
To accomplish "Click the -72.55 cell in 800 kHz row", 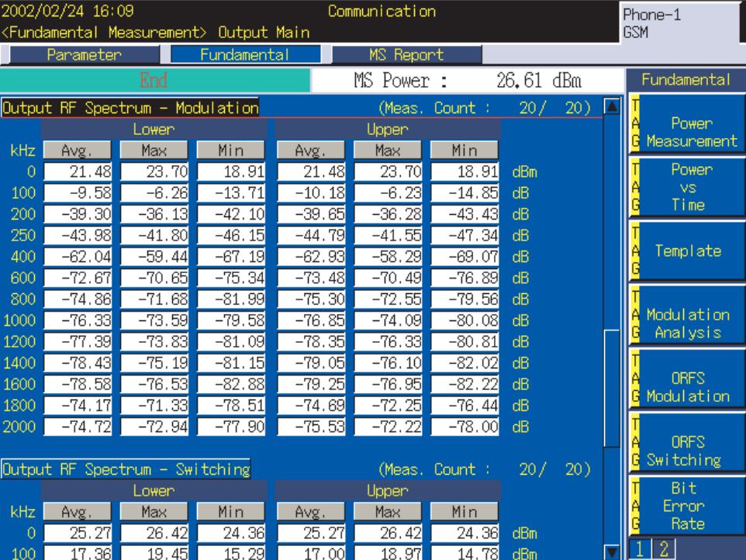I will (x=389, y=299).
